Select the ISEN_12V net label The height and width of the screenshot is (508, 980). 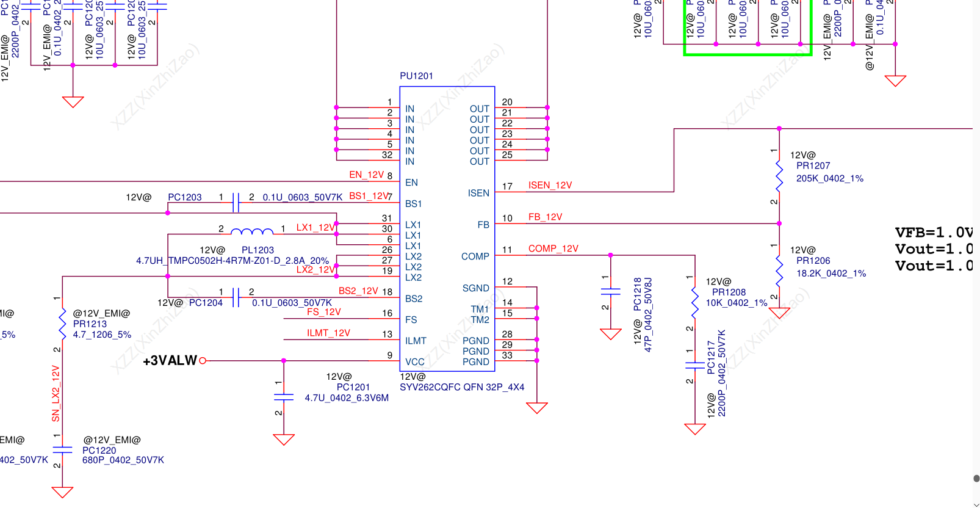[x=550, y=186]
